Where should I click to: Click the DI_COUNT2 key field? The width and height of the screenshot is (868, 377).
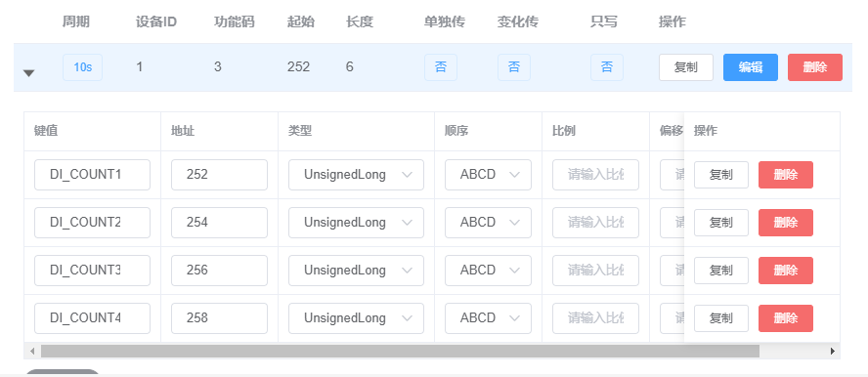[x=93, y=223]
